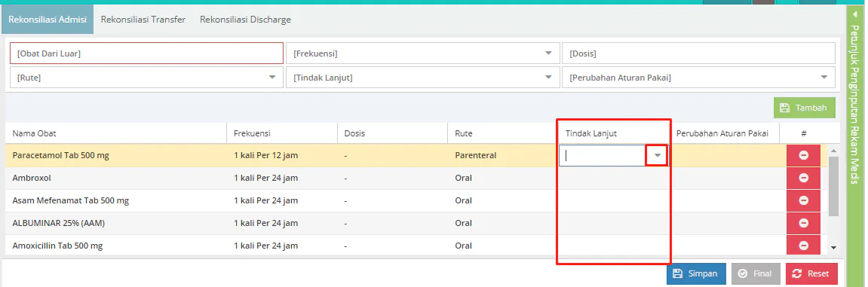
Task: Delete ALBUMINAR 25% (AAM) row
Action: click(803, 223)
